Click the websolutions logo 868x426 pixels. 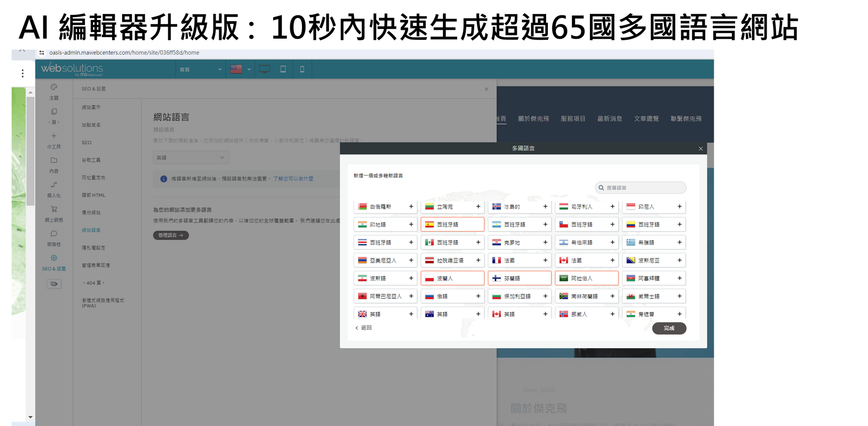tap(72, 69)
